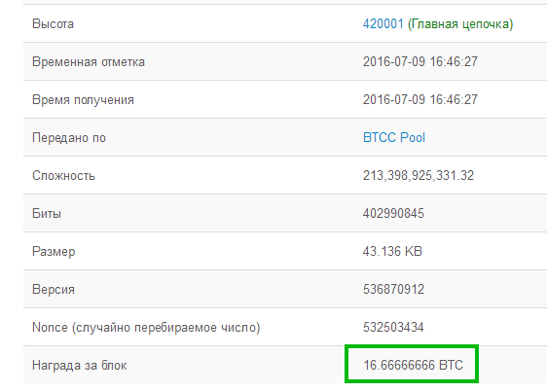547x392 pixels.
Task: Click the Nonce value 532503434
Action: coord(393,327)
